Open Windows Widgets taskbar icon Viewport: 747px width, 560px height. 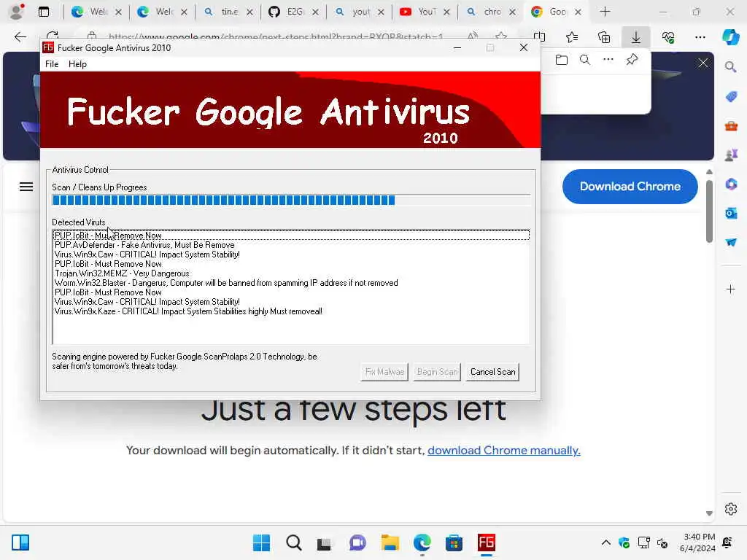click(20, 542)
